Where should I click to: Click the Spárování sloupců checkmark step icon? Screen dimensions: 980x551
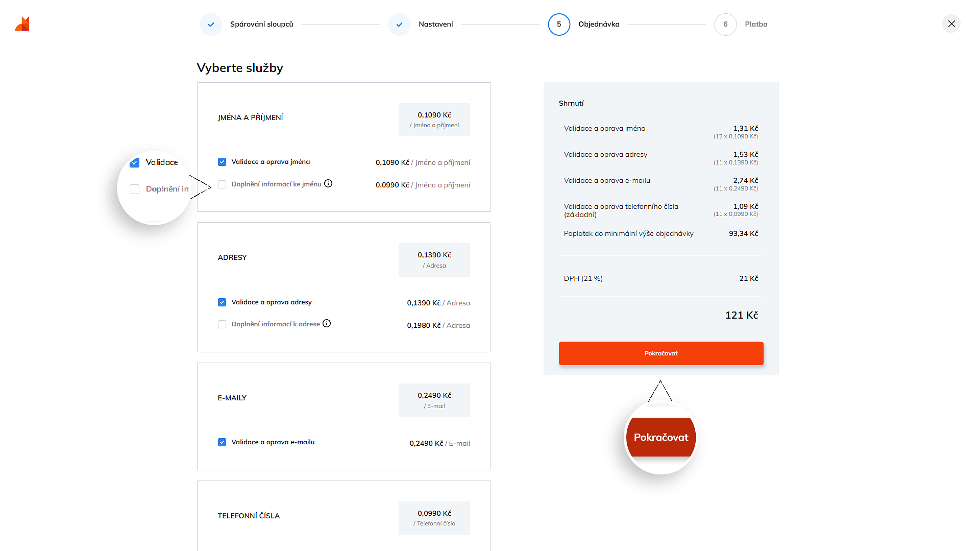(211, 25)
